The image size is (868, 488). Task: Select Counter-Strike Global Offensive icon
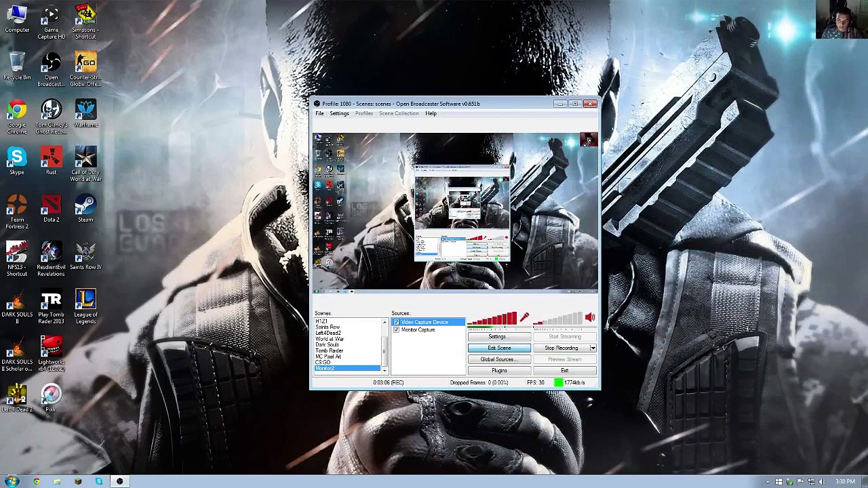coord(85,69)
